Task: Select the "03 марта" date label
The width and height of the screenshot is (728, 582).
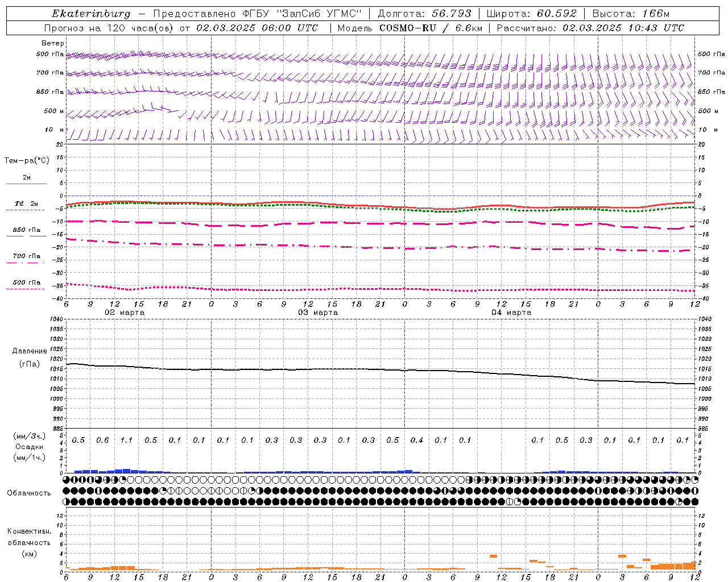Action: (x=318, y=313)
